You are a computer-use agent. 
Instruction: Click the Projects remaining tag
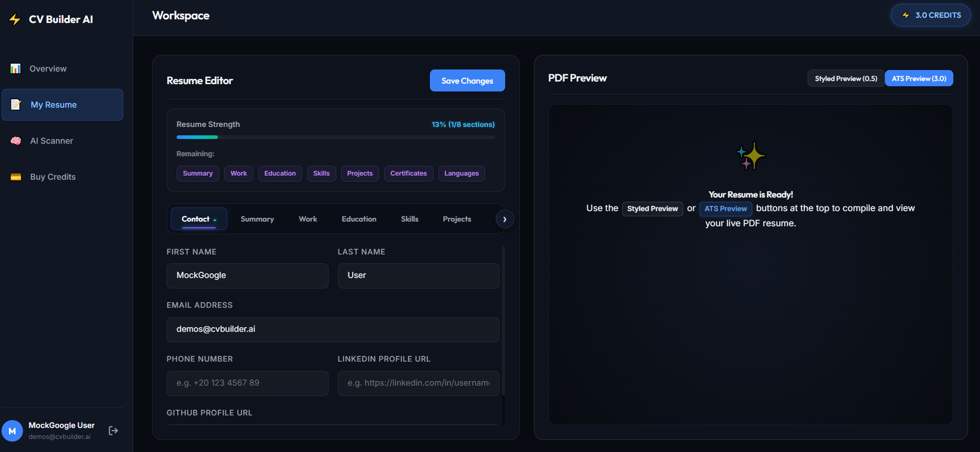pyautogui.click(x=360, y=173)
